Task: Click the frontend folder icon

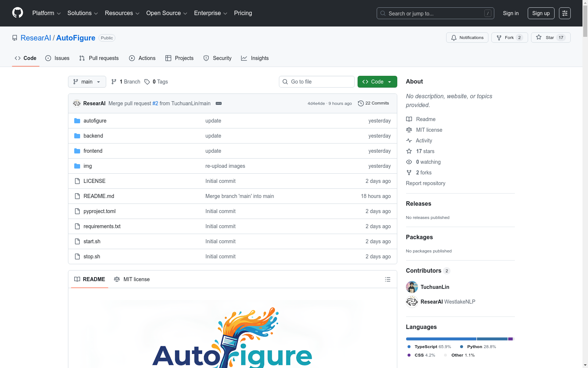Action: 77,151
